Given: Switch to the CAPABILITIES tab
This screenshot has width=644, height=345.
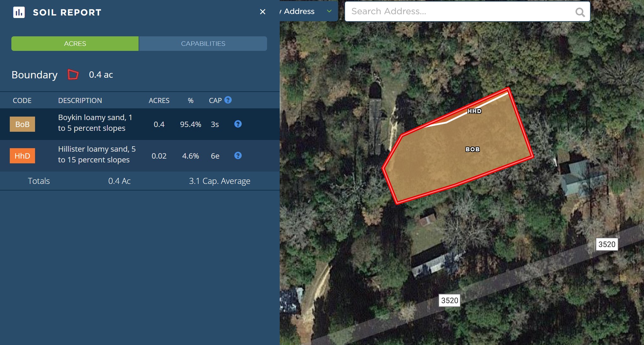Looking at the screenshot, I should pos(203,44).
